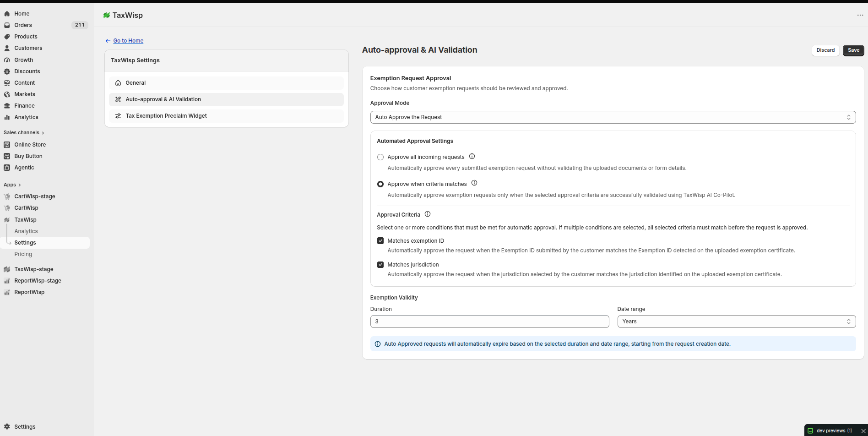Open General settings tab
This screenshot has width=868, height=436.
pyautogui.click(x=226, y=83)
